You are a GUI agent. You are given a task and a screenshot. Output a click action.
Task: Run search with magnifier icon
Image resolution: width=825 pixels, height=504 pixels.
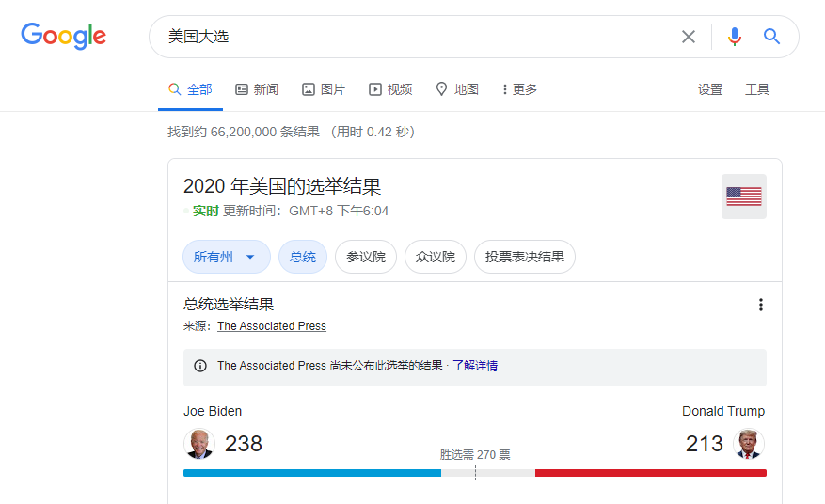click(x=771, y=37)
